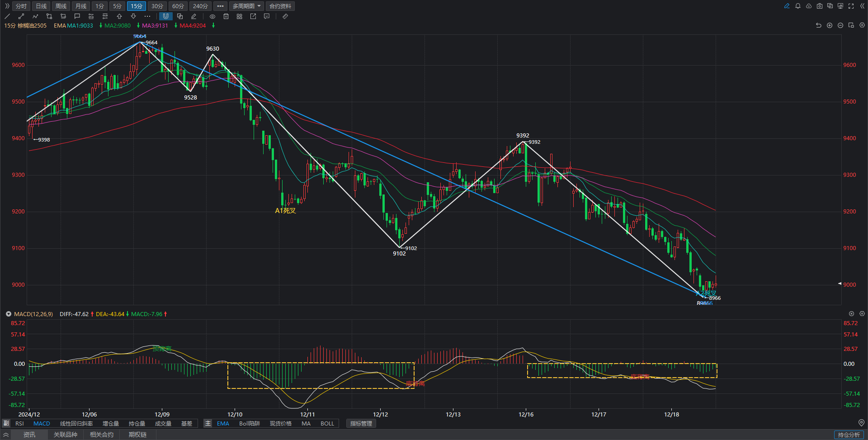Image resolution: width=868 pixels, height=440 pixels.
Task: Click the 15分 棕榈油2505 contract label
Action: pyautogui.click(x=26, y=26)
